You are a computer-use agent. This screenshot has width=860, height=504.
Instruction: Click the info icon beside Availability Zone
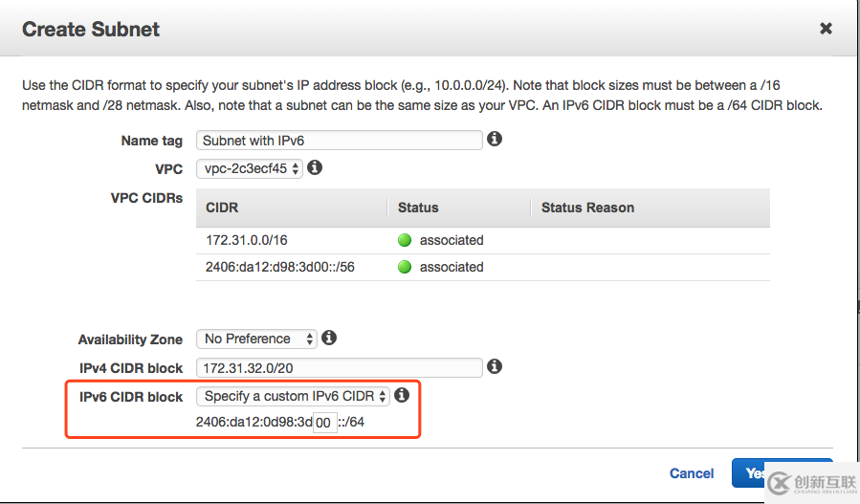click(329, 338)
